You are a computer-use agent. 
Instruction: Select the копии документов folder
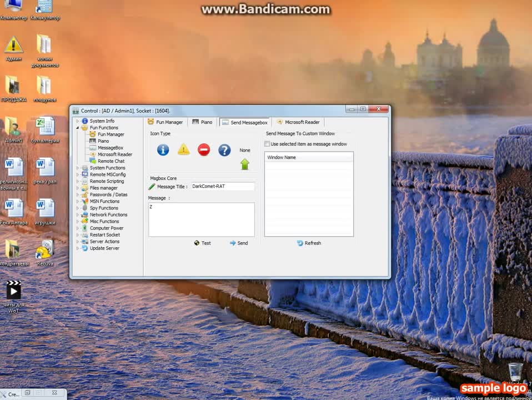[45, 51]
